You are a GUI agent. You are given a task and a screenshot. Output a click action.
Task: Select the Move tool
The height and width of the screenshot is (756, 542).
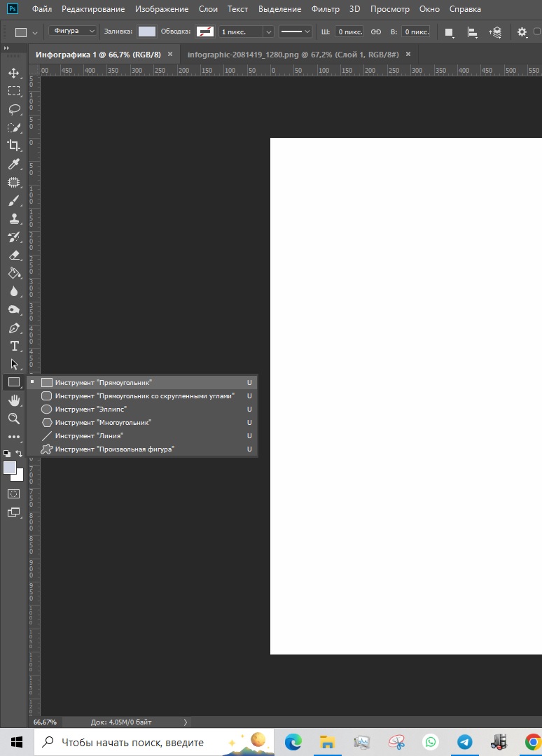point(13,73)
